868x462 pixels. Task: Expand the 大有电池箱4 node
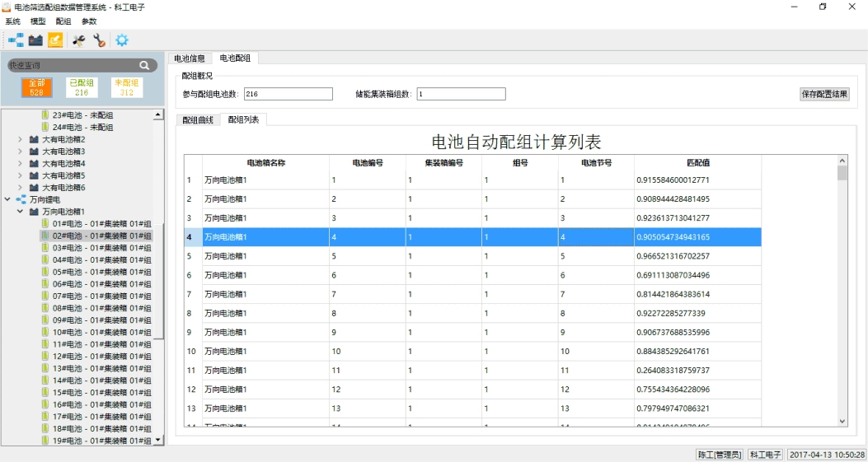pos(21,163)
